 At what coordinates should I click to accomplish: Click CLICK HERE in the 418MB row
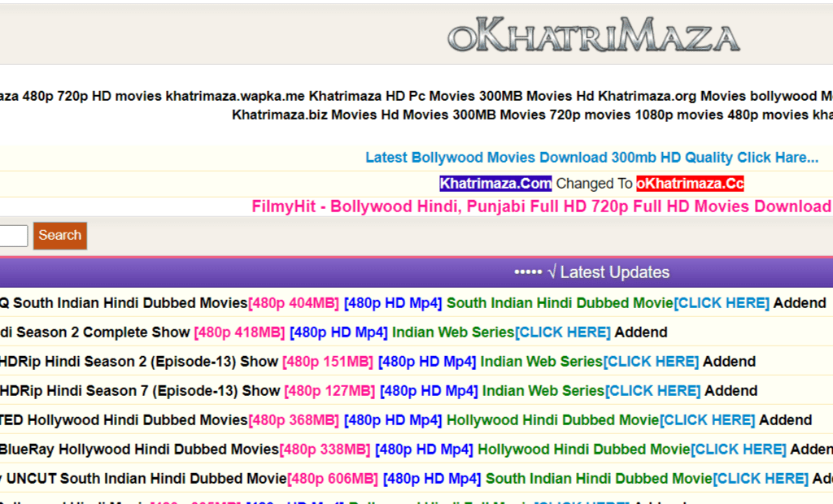(563, 332)
